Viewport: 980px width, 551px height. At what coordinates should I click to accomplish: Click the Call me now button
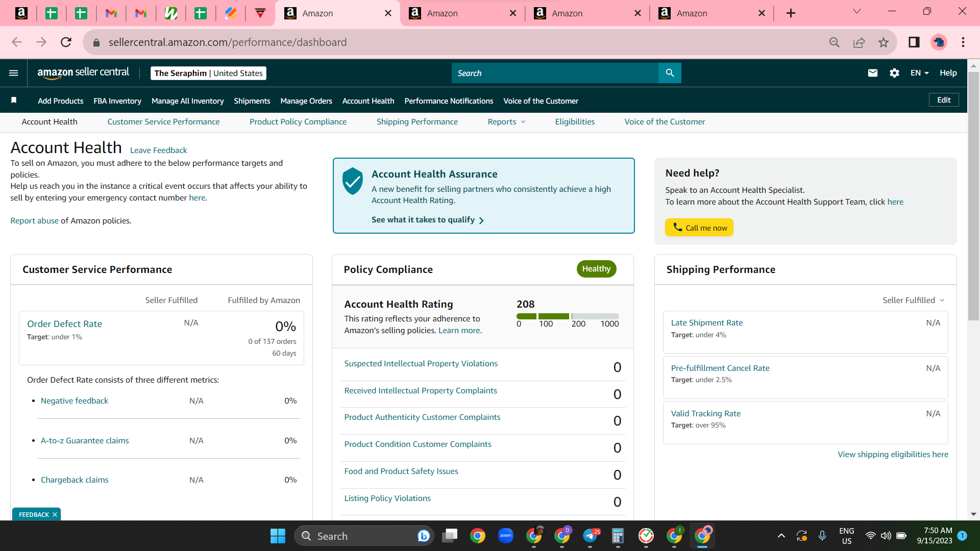click(x=699, y=228)
